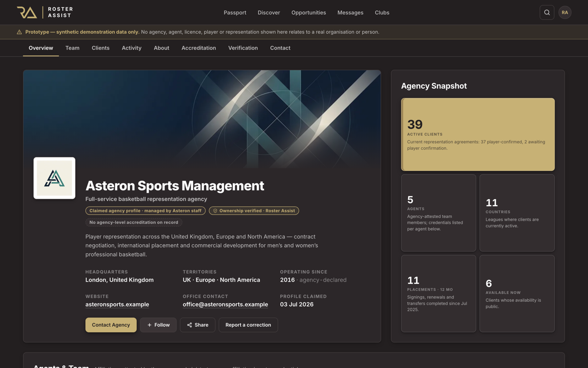This screenshot has height=368, width=588.
Task: Switch to the Clients tab
Action: point(100,48)
